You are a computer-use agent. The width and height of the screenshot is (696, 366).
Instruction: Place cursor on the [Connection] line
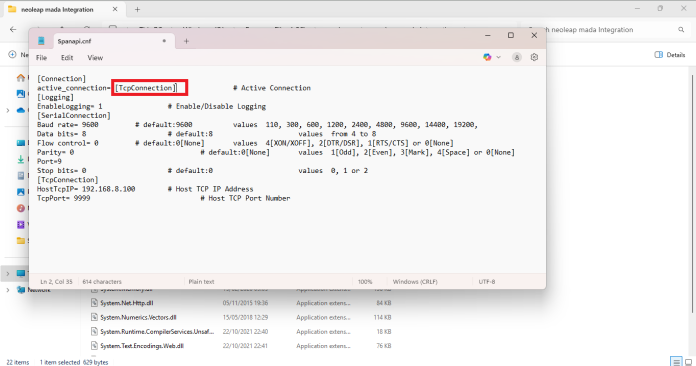point(61,79)
